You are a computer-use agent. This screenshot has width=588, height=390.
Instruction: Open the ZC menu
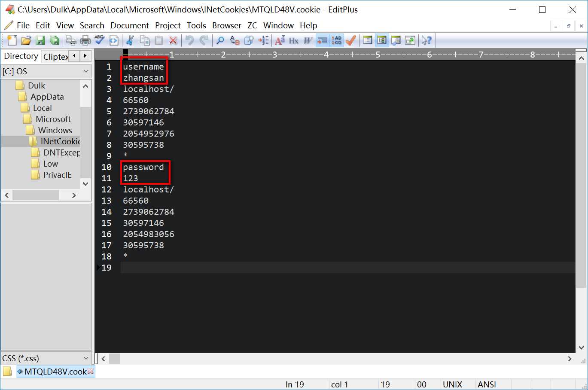point(252,26)
